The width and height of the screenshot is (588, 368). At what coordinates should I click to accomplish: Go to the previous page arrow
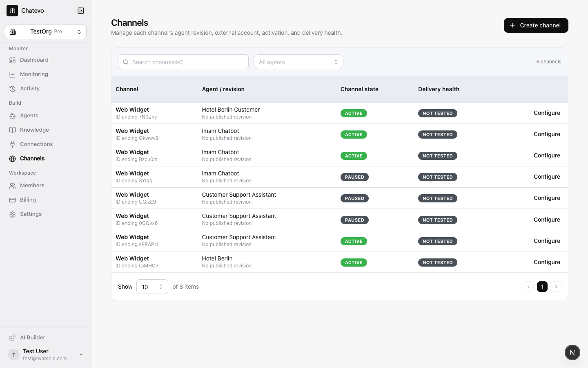528,287
